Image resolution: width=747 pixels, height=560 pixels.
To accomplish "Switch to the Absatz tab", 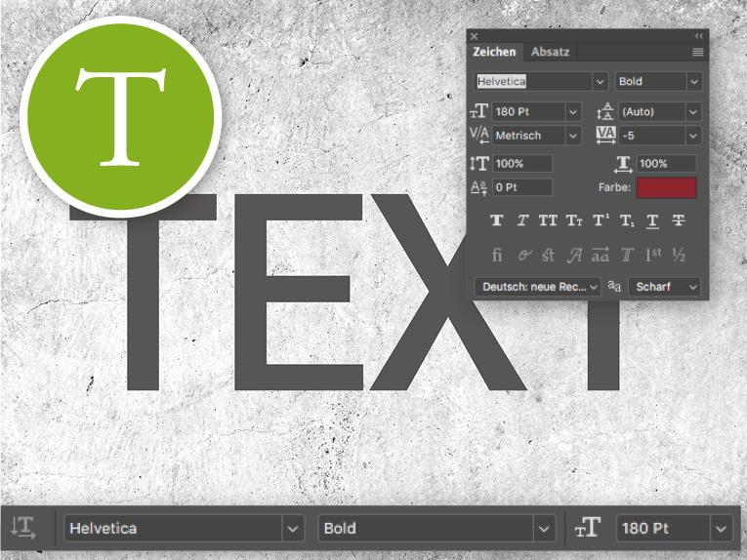I will click(x=551, y=52).
